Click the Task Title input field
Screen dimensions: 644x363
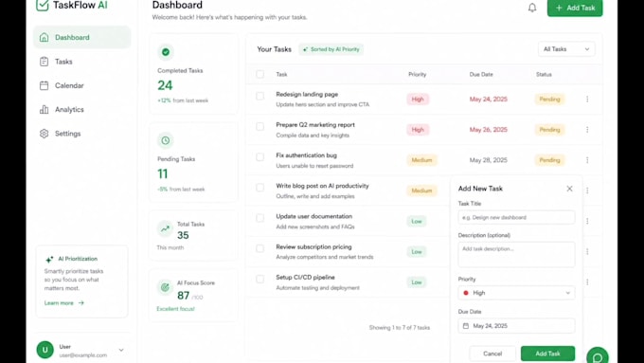pos(516,217)
